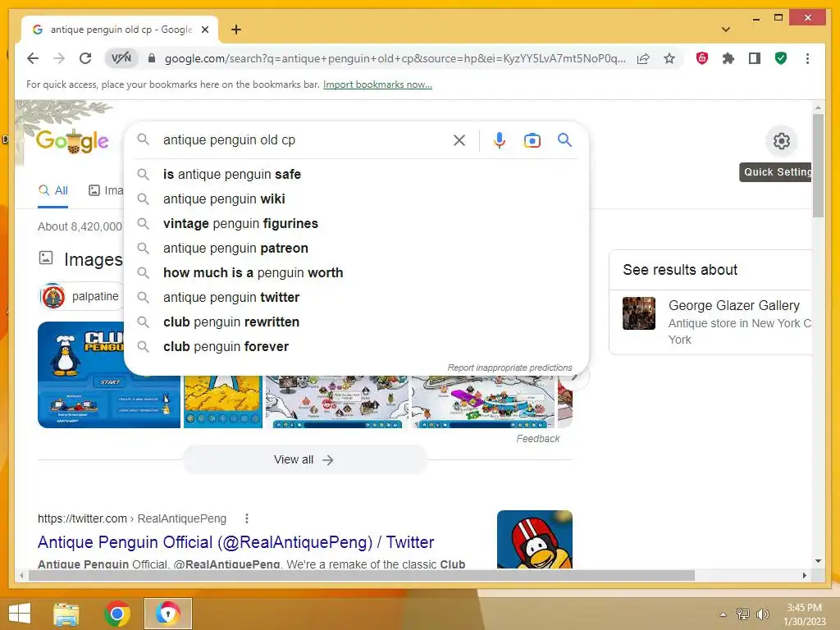Open the green shield extension
The image size is (840, 630).
pyautogui.click(x=781, y=58)
